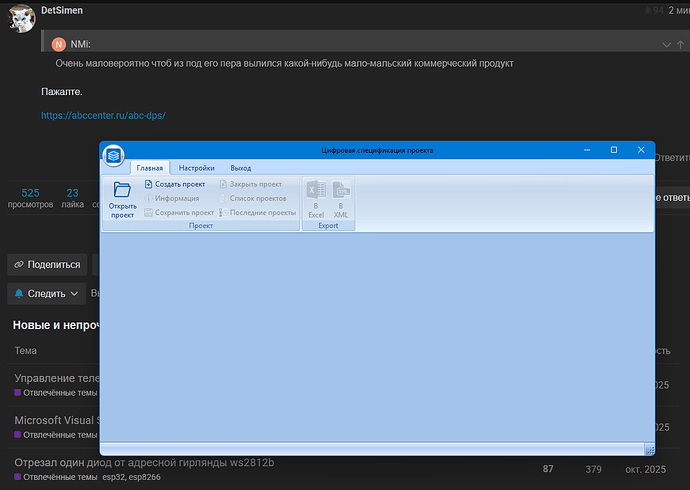
Task: Click the 87 replies count for the ws2812b topic
Action: (x=548, y=469)
